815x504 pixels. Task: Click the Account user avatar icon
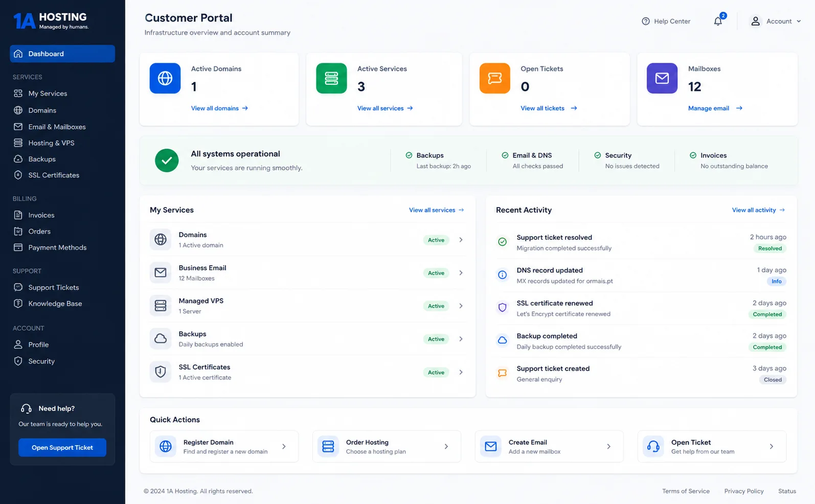tap(755, 21)
